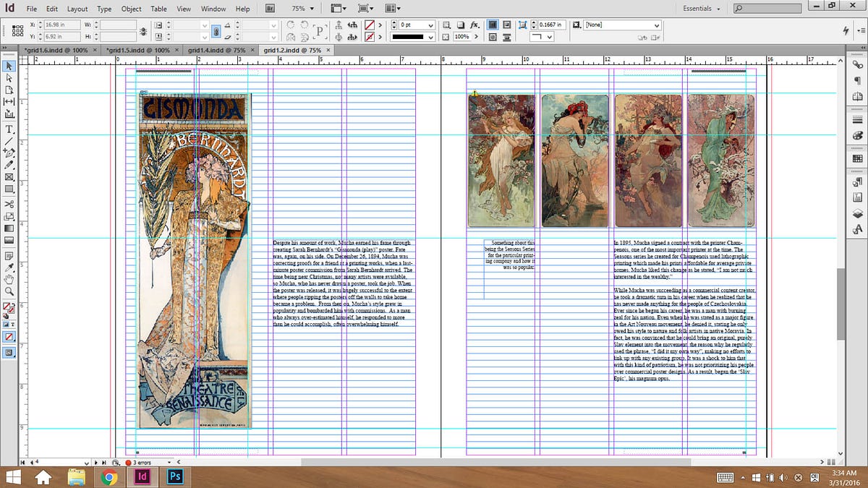Open Adobe Bridge with the Br button
The width and height of the screenshot is (868, 488).
(x=270, y=9)
